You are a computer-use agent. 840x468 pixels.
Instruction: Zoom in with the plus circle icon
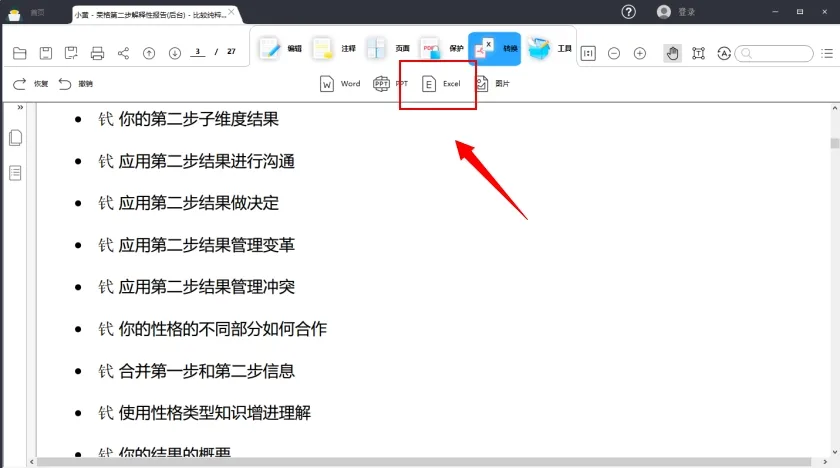[x=640, y=53]
